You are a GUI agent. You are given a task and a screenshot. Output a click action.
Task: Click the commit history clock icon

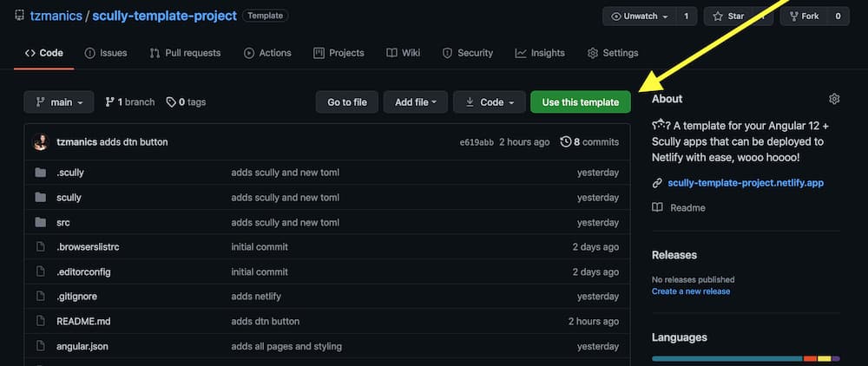(566, 142)
